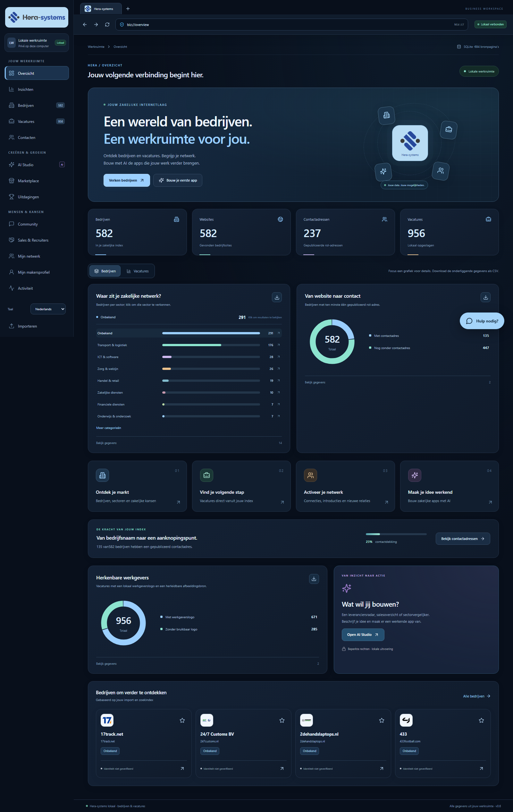Open the Taal language dropdown
Viewport: 513px width, 812px height.
pyautogui.click(x=48, y=309)
